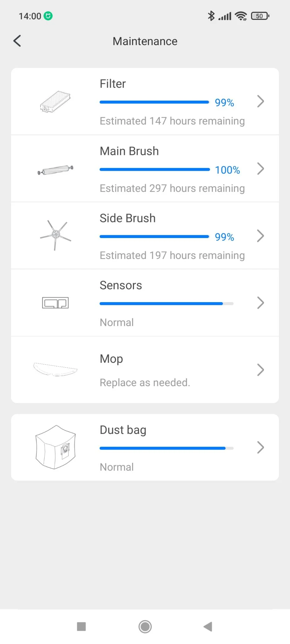The height and width of the screenshot is (644, 290).
Task: Open Main Brush details via right chevron
Action: (x=260, y=169)
